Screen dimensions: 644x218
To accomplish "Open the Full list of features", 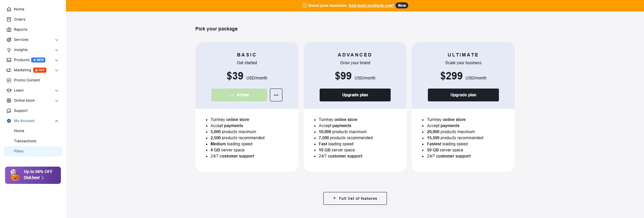I will [355, 198].
